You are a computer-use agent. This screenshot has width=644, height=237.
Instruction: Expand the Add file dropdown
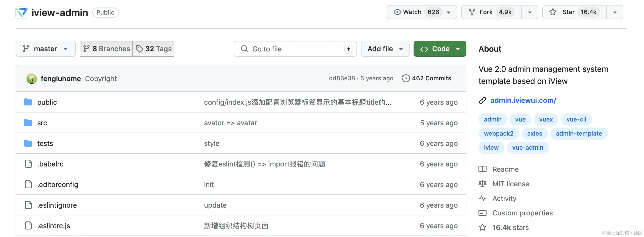click(x=385, y=49)
